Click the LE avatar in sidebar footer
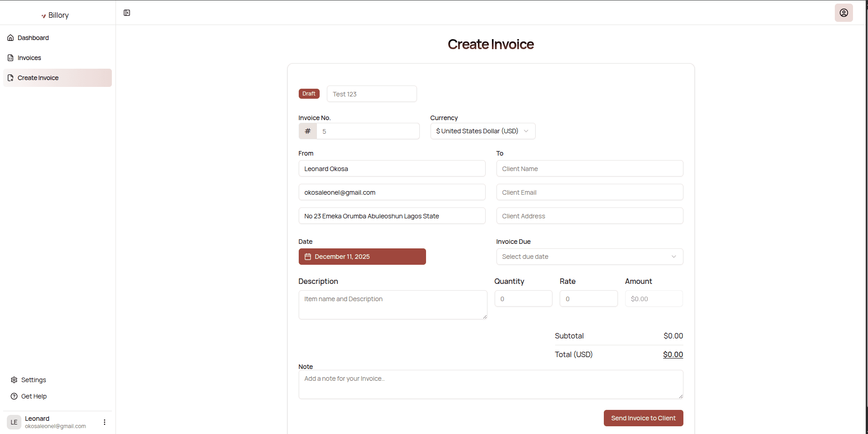This screenshot has height=434, width=868. (x=14, y=422)
